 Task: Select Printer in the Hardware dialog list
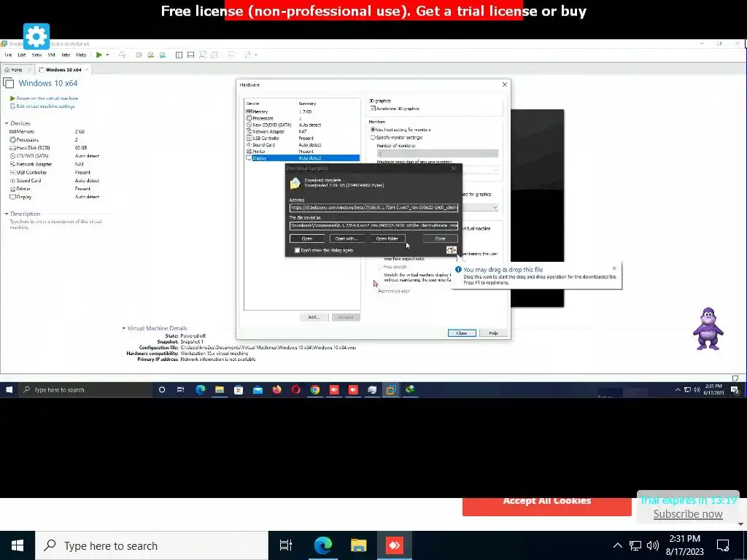302,152
